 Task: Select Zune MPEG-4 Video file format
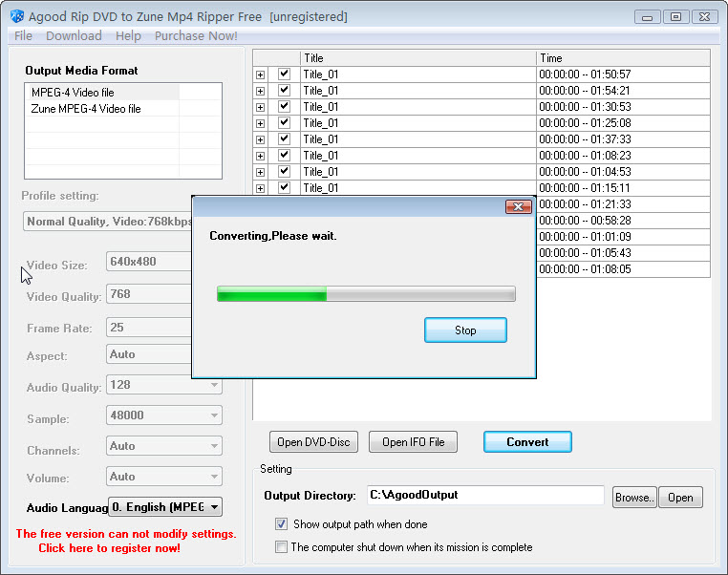click(86, 109)
